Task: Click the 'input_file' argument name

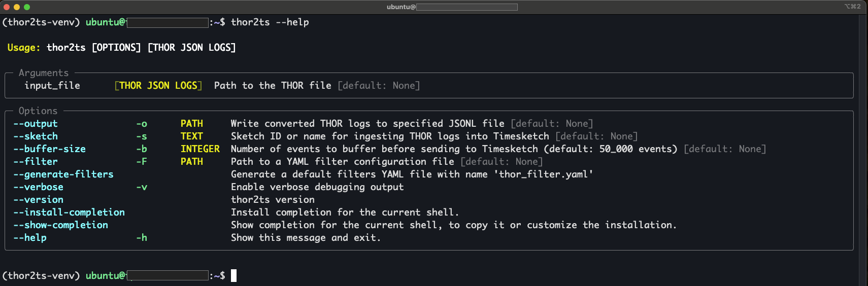Action: 52,86
